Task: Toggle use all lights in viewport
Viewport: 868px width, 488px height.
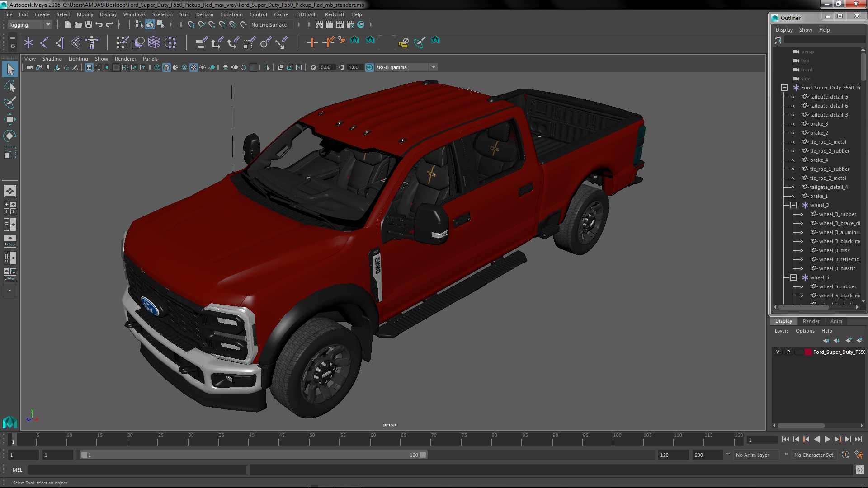Action: (203, 67)
